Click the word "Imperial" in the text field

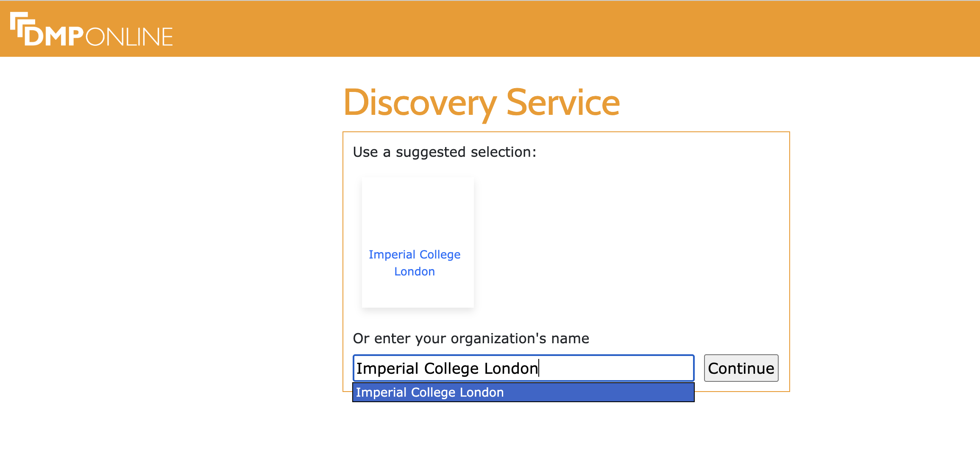click(x=387, y=369)
